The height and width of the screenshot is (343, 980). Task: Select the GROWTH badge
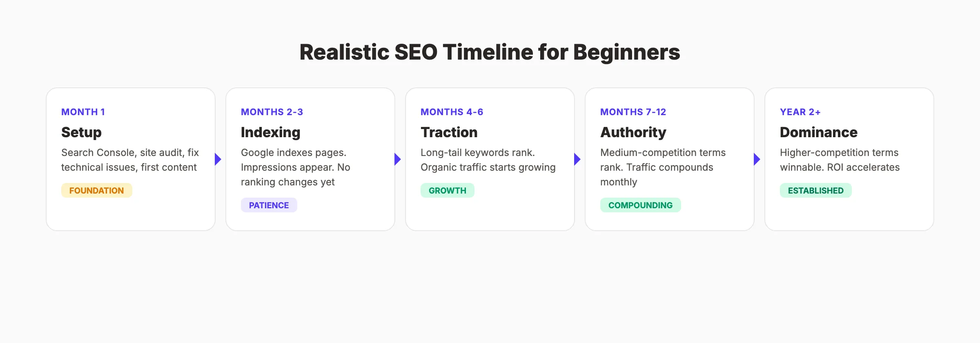pyautogui.click(x=447, y=191)
